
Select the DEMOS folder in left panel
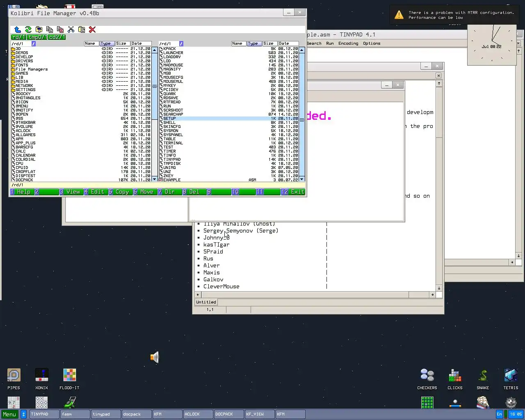[81, 53]
